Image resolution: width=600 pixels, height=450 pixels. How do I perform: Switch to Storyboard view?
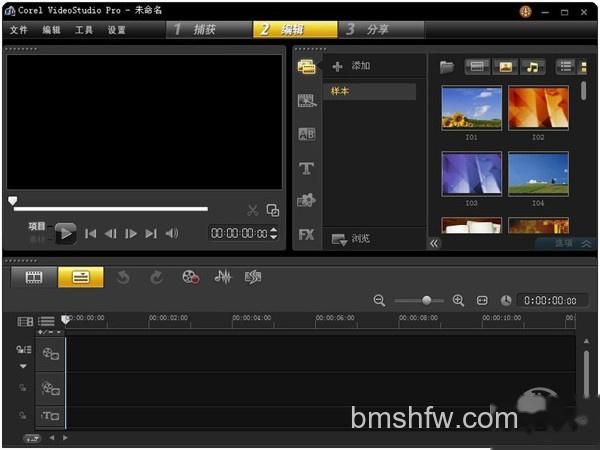[34, 277]
